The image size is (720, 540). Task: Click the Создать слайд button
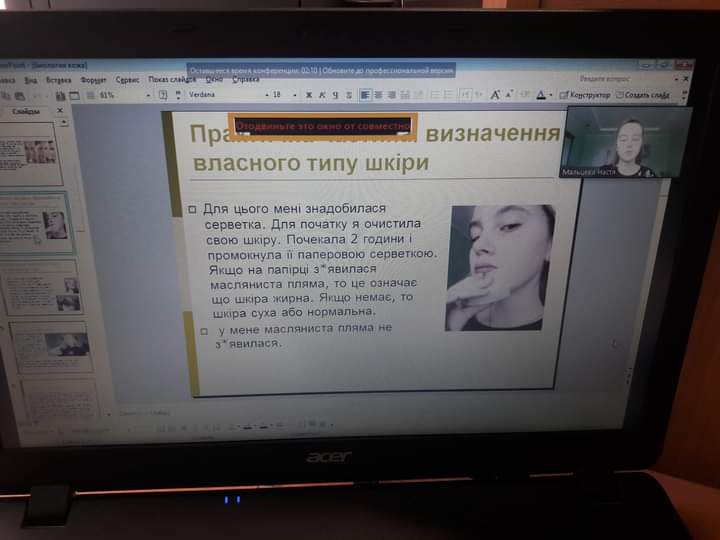[x=645, y=95]
